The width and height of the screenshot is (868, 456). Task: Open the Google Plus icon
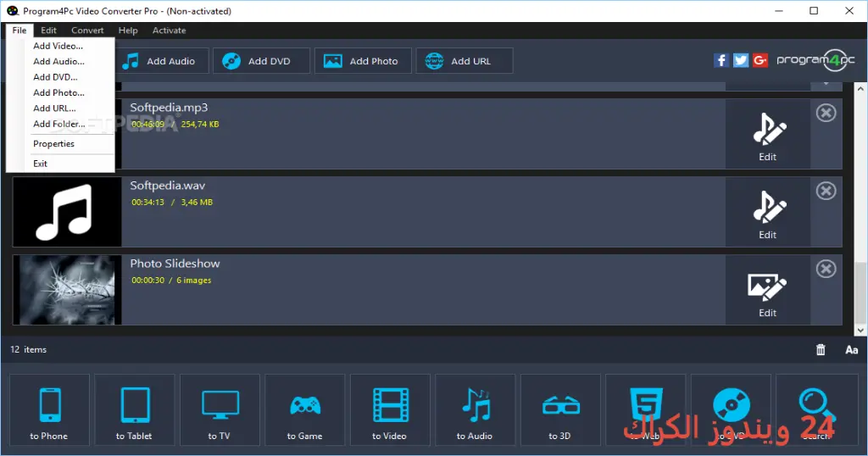point(760,60)
